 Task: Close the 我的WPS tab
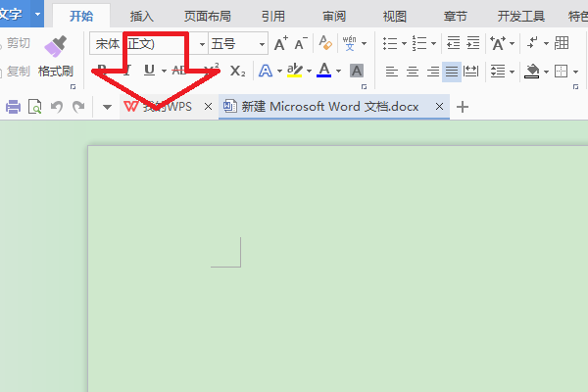click(208, 107)
